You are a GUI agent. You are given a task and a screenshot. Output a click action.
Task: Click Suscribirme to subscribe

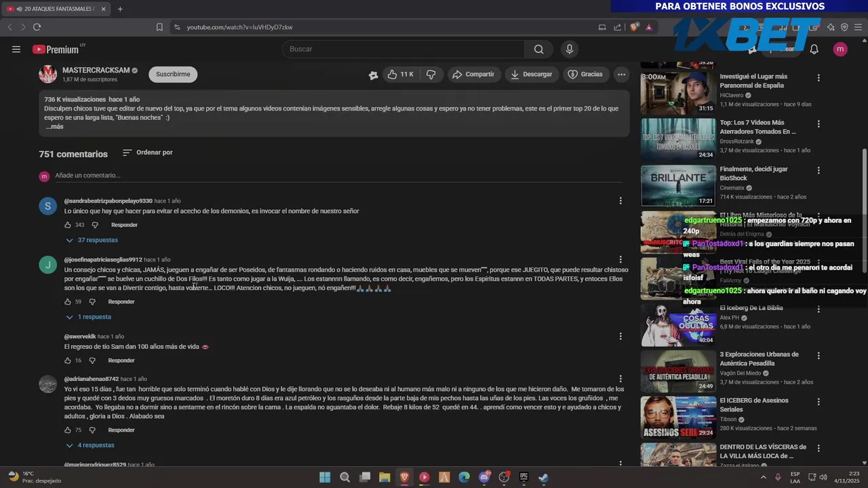pos(173,75)
